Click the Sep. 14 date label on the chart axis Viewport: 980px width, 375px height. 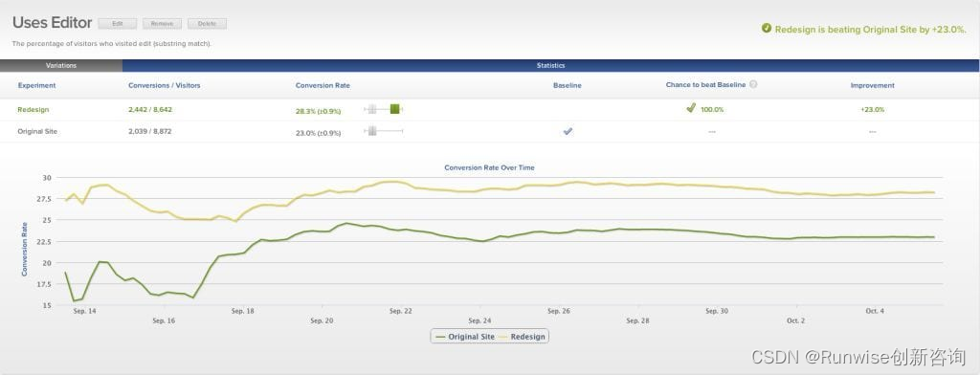click(84, 311)
